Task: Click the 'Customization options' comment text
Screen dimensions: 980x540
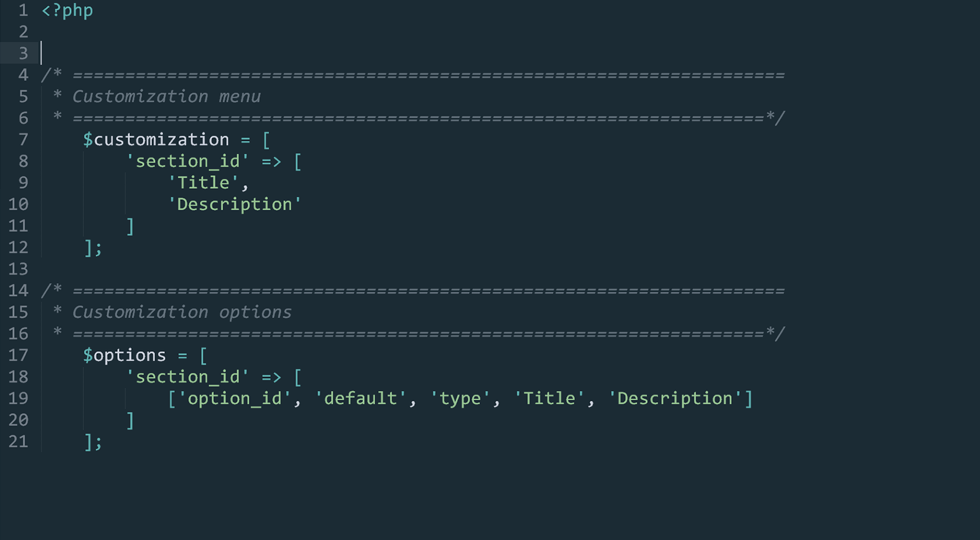Action: (182, 313)
